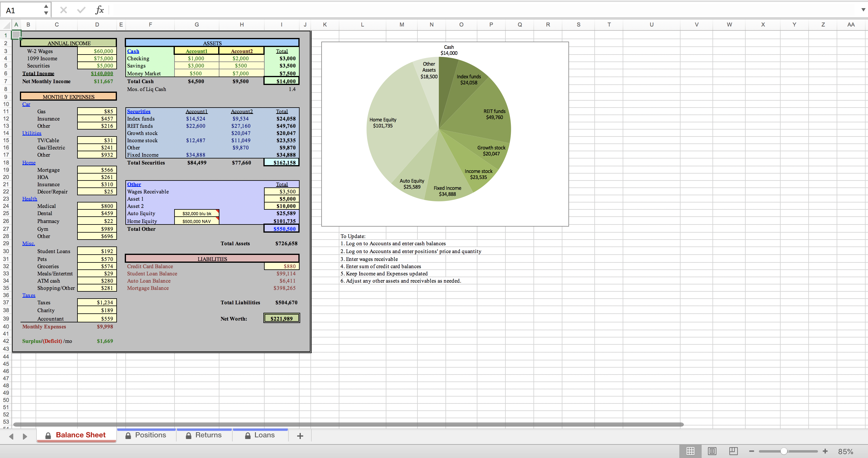Click the Monthly Expenses $9,998 value
This screenshot has width=868, height=458.
(x=105, y=327)
